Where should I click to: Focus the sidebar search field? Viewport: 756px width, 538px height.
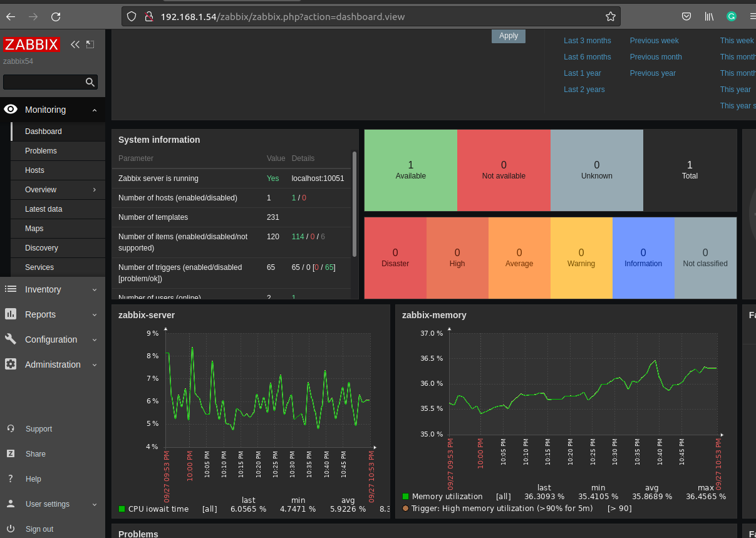tap(44, 82)
